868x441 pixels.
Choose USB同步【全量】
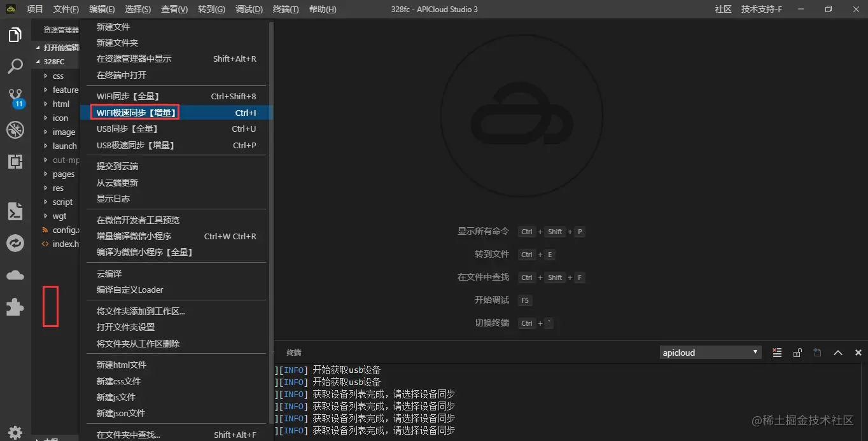pos(176,129)
